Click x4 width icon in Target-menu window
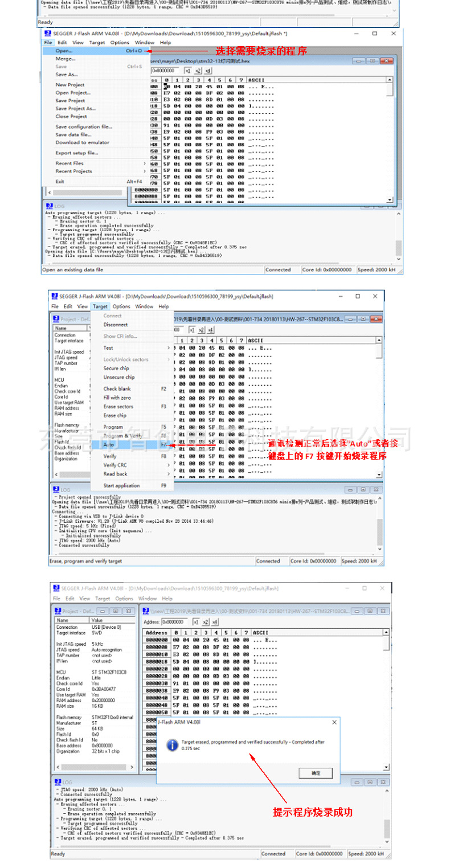Screen dimensions: 450x868 pyautogui.click(x=210, y=330)
